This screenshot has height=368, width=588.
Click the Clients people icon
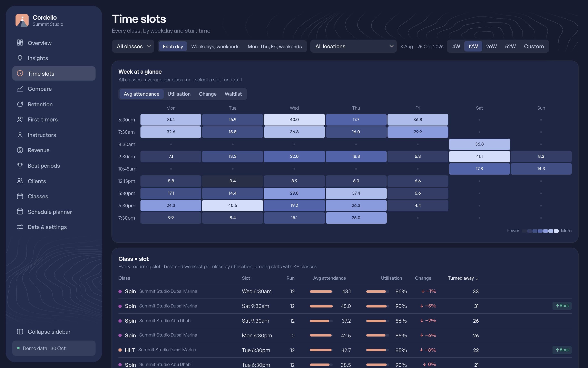pos(20,181)
